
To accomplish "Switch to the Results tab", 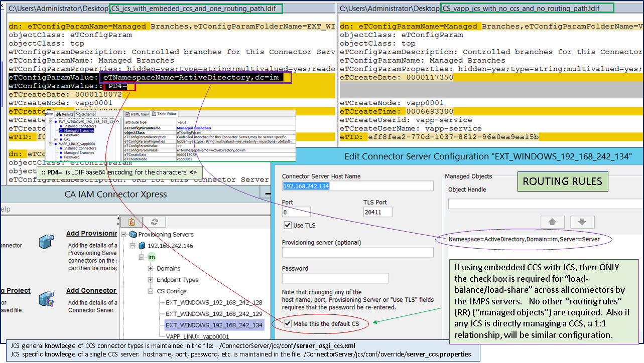I will pyautogui.click(x=65, y=114).
